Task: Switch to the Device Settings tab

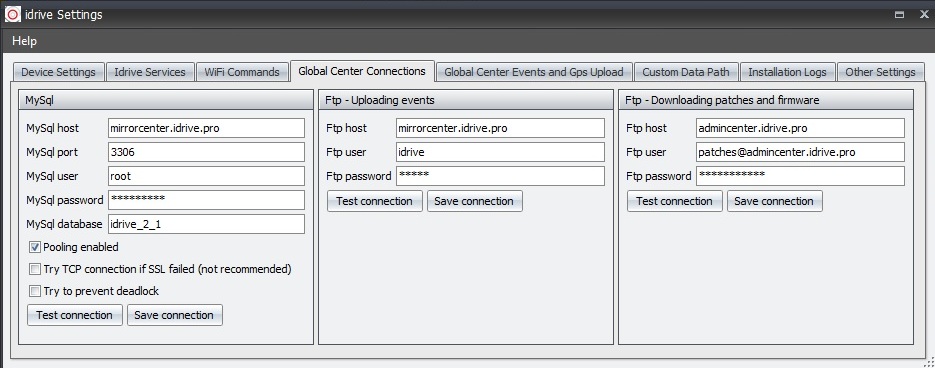Action: [58, 72]
